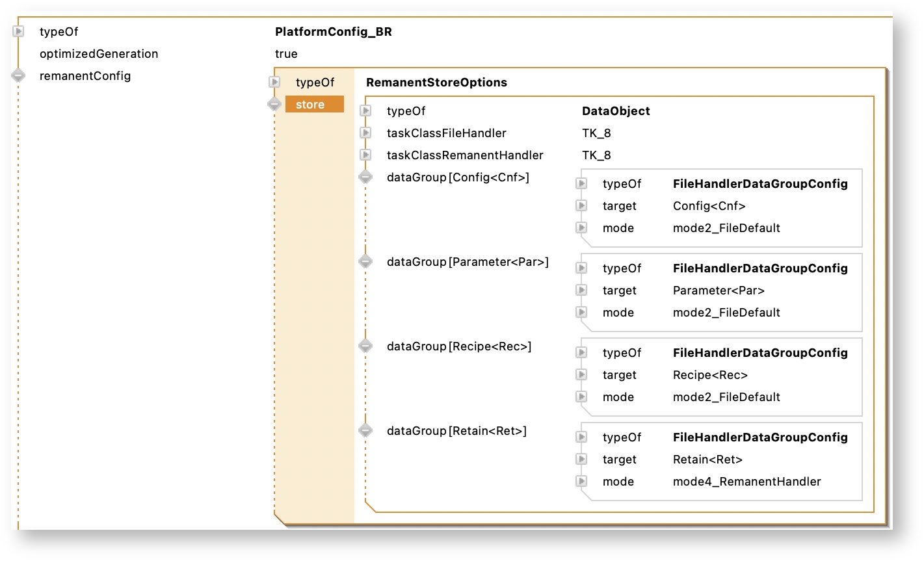Click arrow icon next to taskClassRemanentHandler
Screen dimensions: 924x561
(x=365, y=155)
